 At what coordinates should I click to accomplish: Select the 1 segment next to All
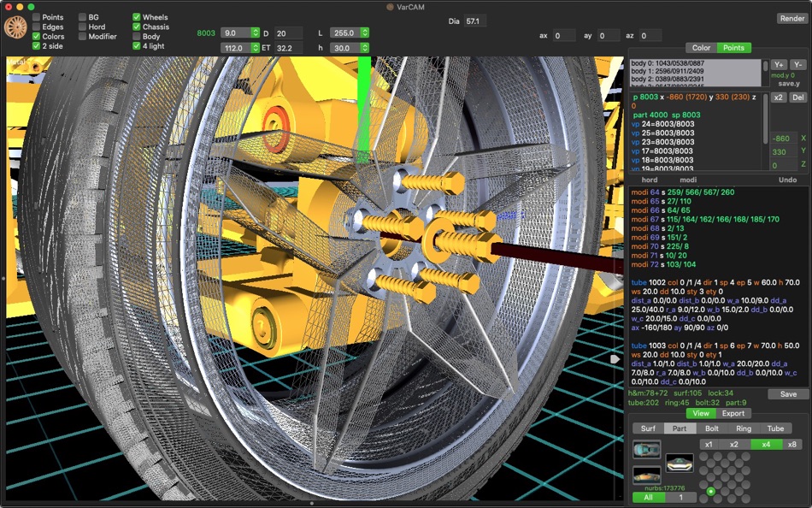680,497
